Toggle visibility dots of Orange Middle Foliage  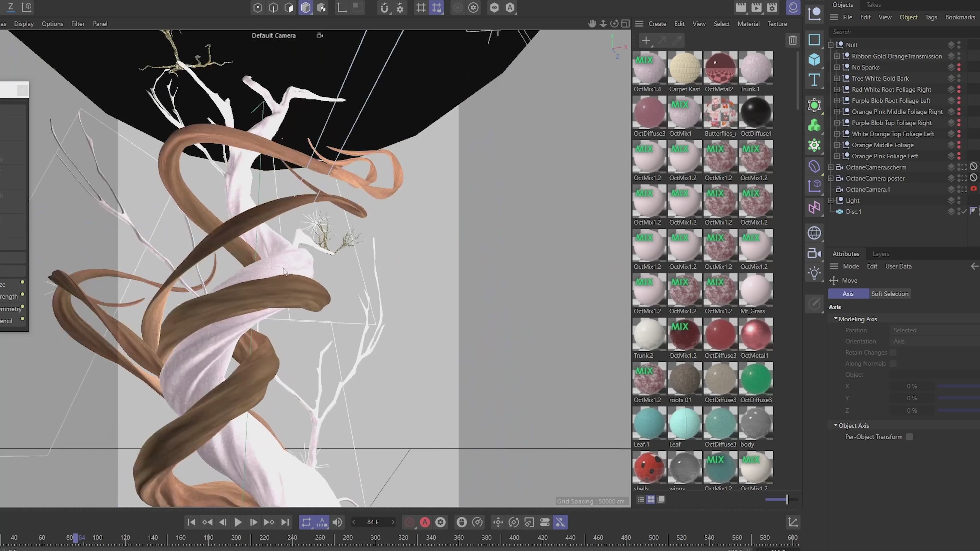click(959, 145)
